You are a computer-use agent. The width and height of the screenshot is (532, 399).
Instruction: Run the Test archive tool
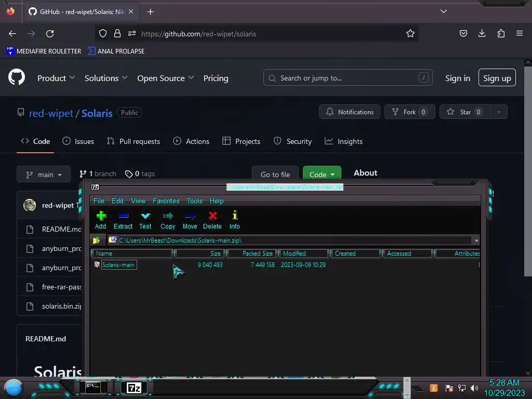pos(145,220)
